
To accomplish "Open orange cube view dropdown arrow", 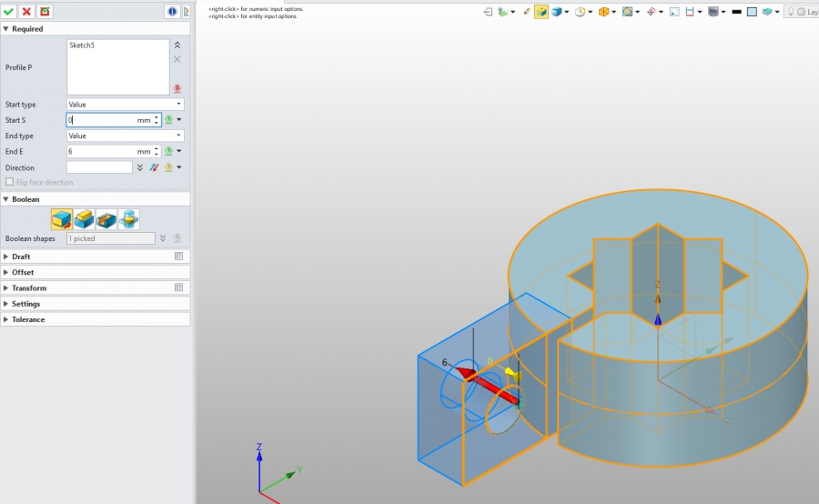I will [613, 12].
